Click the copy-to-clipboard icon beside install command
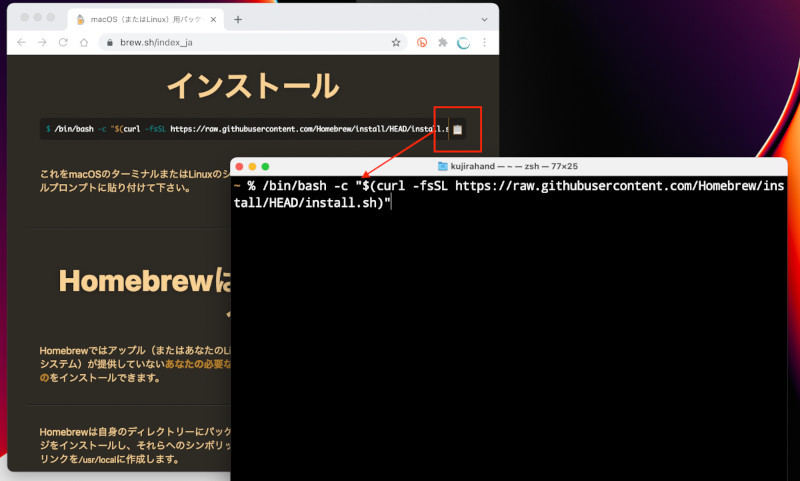Viewport: 800px width, 481px height. coord(458,130)
